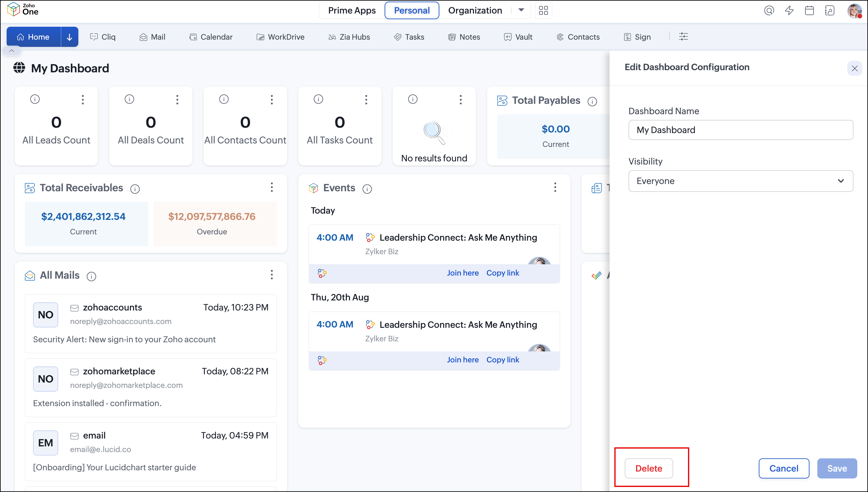Open the app grid launcher icon
Viewport: 868px width, 492px height.
[543, 10]
